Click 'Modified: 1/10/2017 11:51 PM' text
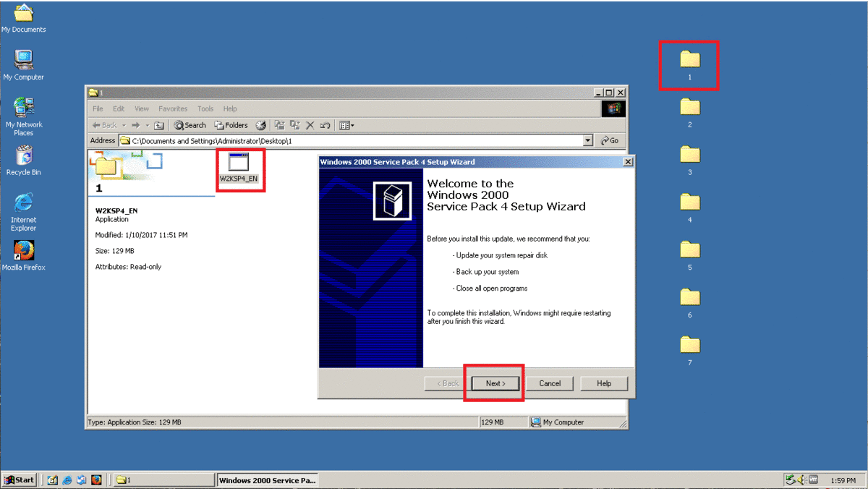 tap(141, 235)
